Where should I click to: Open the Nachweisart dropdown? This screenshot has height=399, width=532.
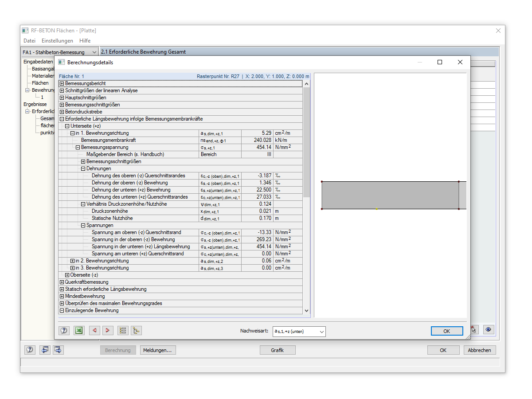coord(321,331)
